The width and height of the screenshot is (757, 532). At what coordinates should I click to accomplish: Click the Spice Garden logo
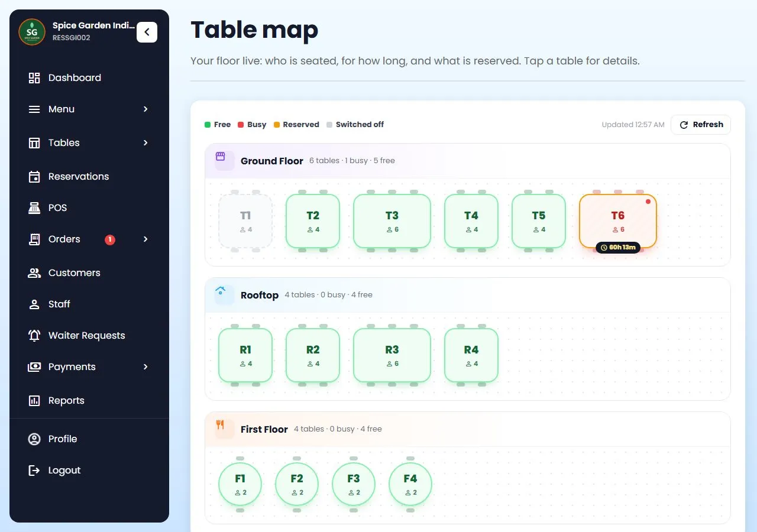click(x=32, y=32)
